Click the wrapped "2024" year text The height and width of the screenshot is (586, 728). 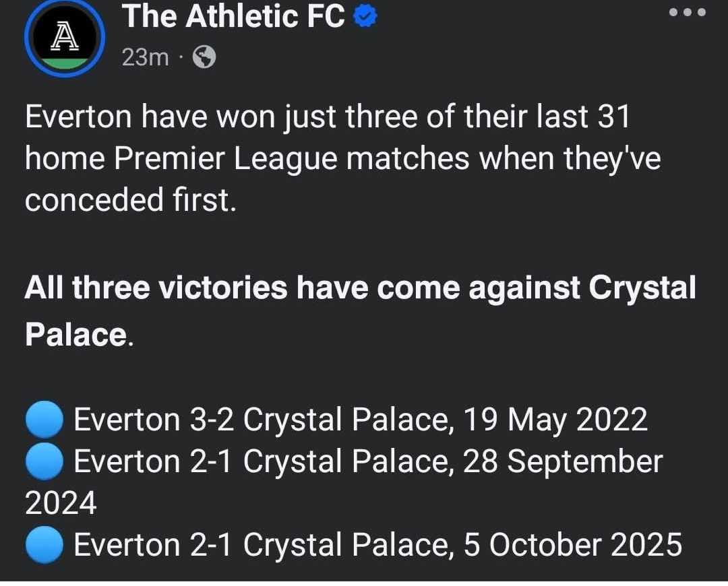(x=61, y=503)
